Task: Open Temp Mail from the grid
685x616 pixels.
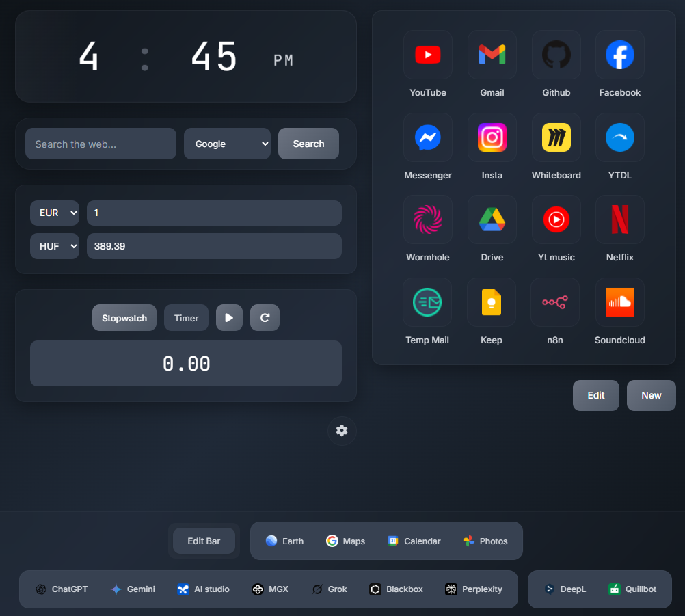Action: pyautogui.click(x=427, y=302)
